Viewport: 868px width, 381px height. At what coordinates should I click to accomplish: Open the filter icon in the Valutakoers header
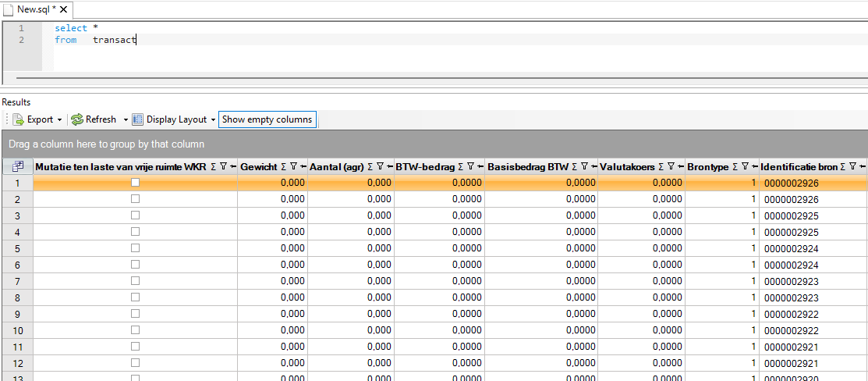click(x=671, y=166)
